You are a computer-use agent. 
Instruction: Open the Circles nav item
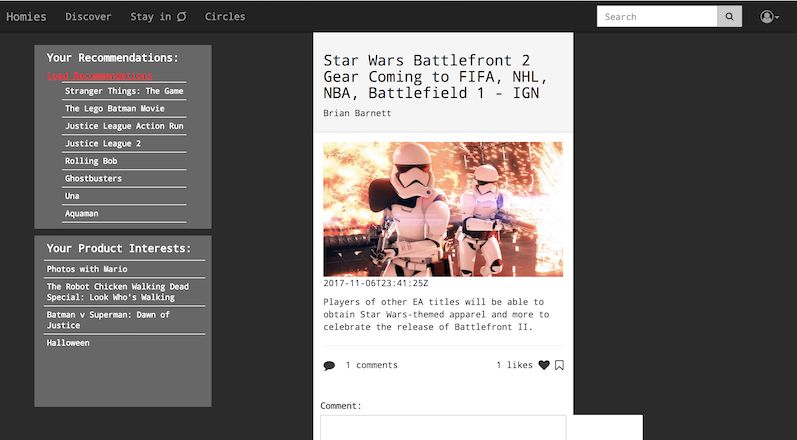[225, 17]
